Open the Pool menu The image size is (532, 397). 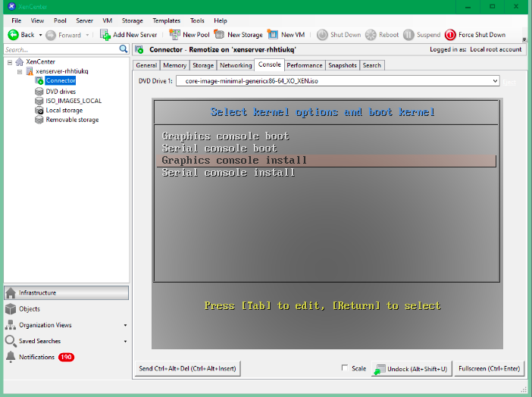60,20
